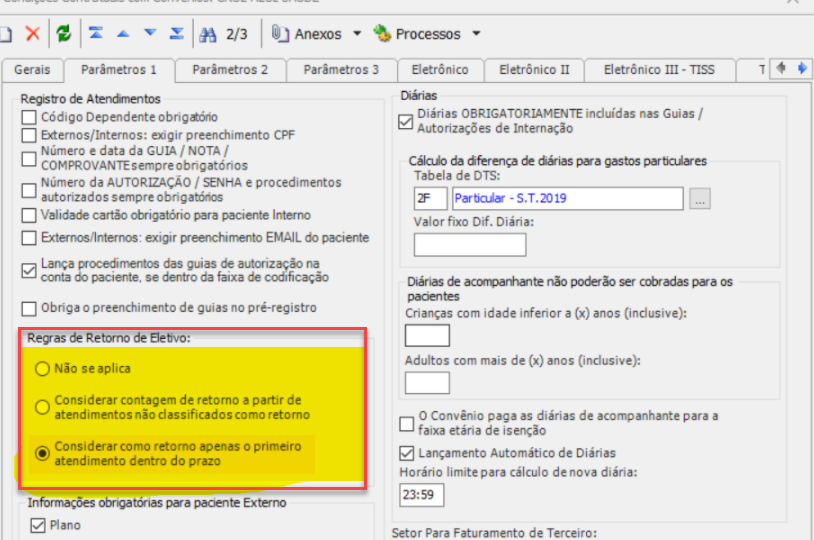The height and width of the screenshot is (540, 814).
Task: Click the binoculars search icon
Action: (208, 34)
